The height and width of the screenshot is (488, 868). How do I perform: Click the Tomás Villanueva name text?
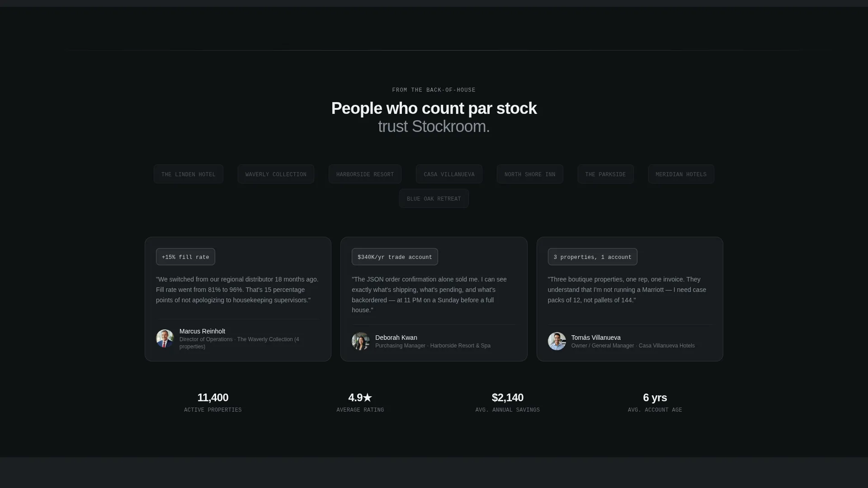click(x=596, y=338)
